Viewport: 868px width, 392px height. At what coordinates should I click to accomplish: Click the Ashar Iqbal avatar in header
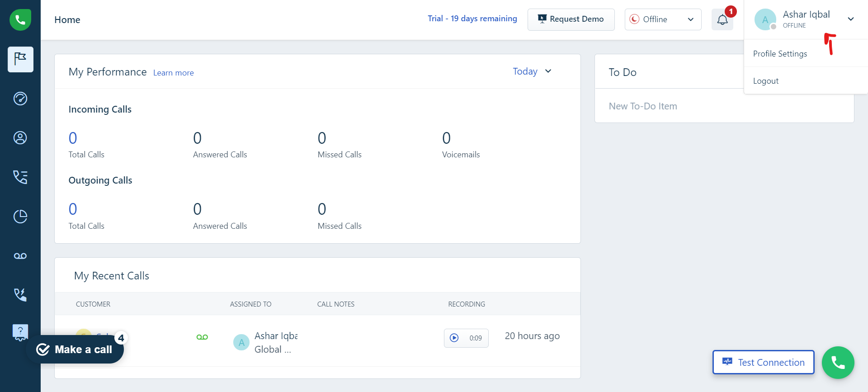point(765,19)
